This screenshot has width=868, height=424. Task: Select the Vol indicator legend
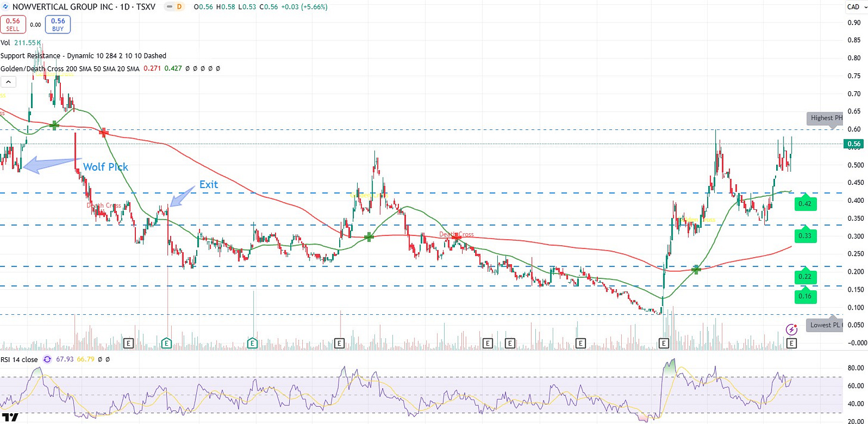(x=5, y=43)
